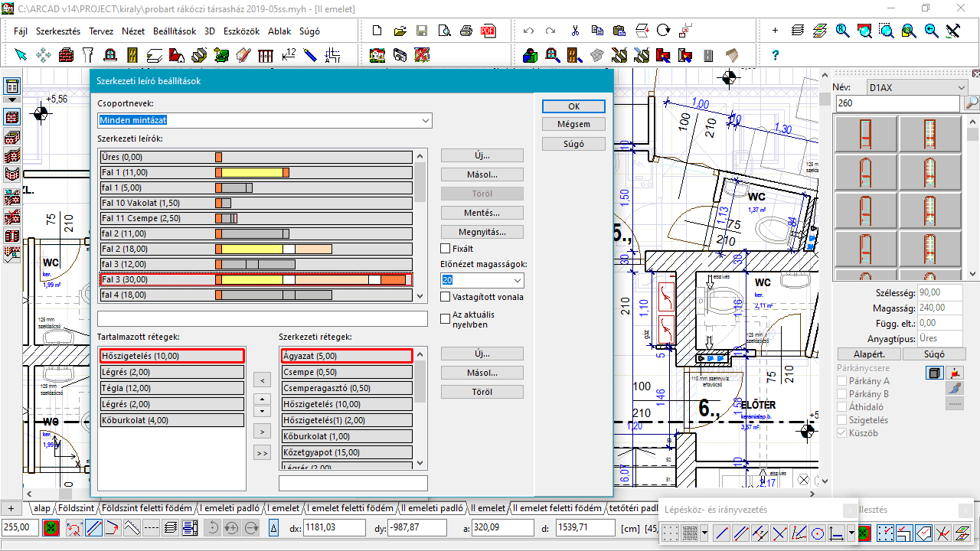Click the undo arrow icon

(529, 31)
